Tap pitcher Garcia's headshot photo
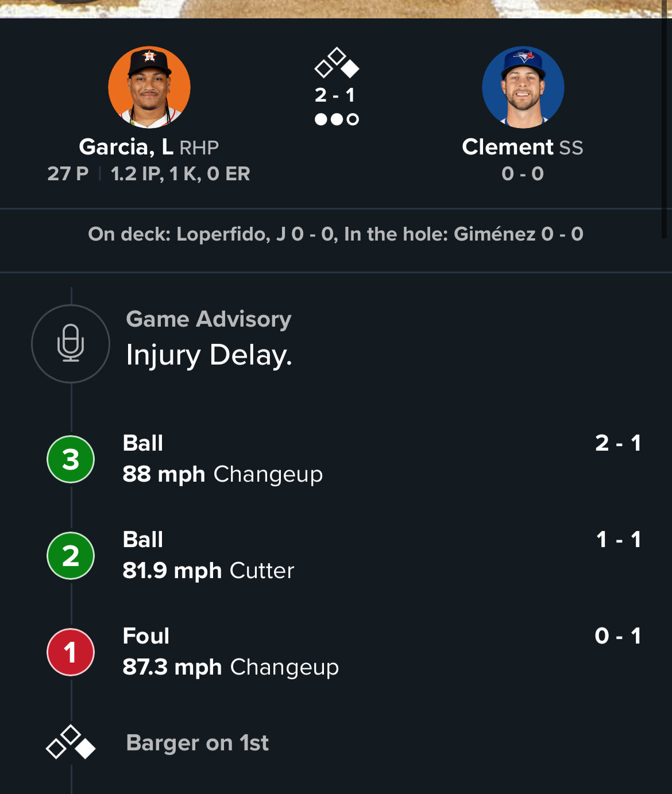Image resolution: width=672 pixels, height=794 pixels. 149,87
